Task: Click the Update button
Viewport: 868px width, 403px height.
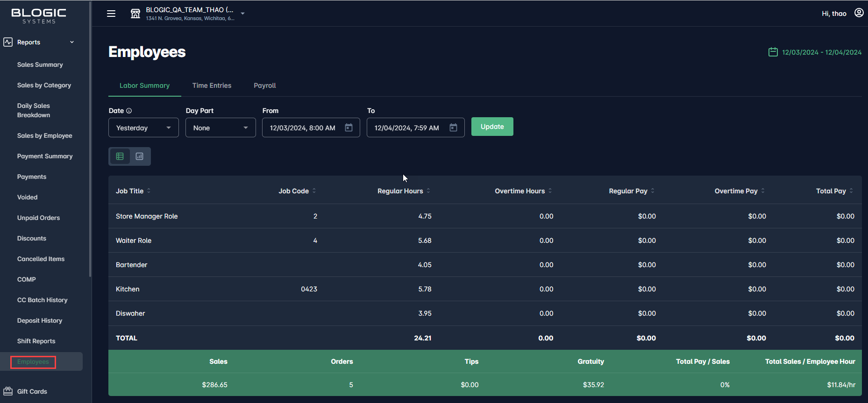Action: click(492, 127)
